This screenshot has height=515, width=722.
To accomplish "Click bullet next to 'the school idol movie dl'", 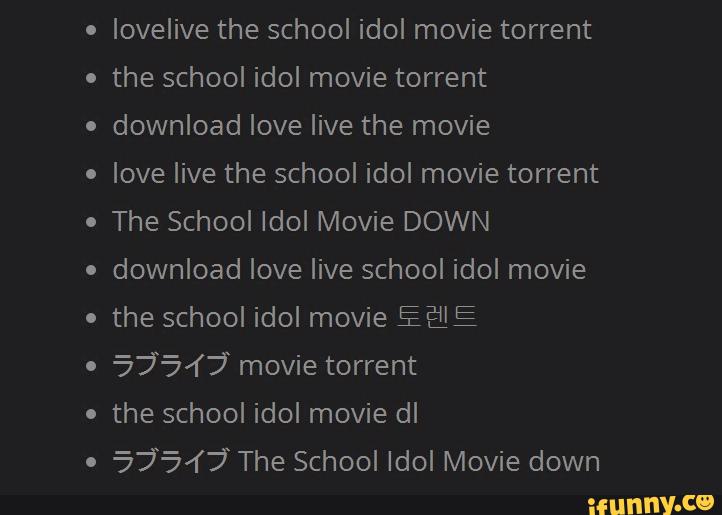I will pos(91,415).
